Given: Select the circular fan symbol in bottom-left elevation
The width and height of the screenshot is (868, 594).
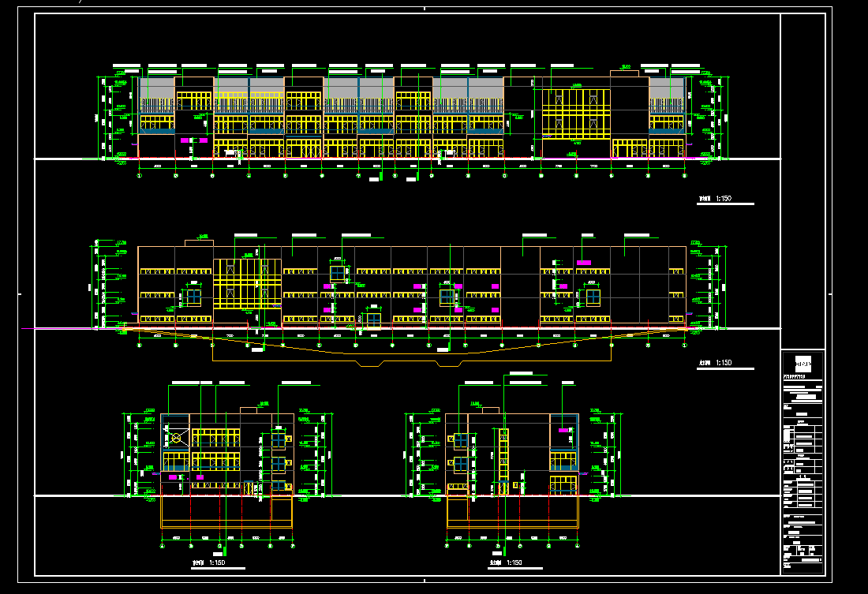Looking at the screenshot, I should tap(177, 436).
